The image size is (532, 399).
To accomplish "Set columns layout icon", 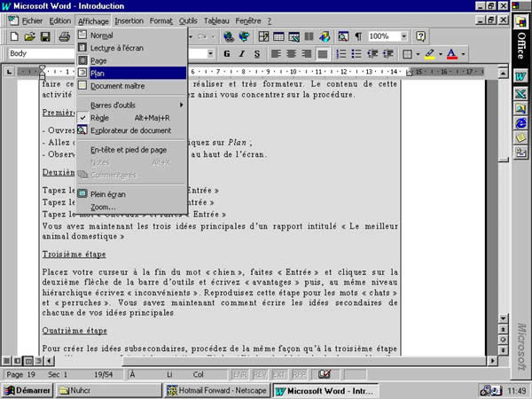I will click(309, 36).
